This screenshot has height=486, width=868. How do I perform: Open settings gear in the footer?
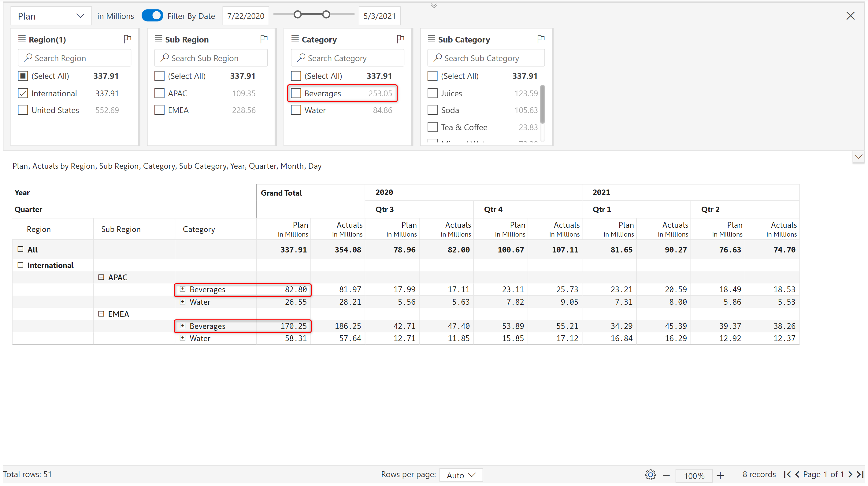(x=650, y=475)
